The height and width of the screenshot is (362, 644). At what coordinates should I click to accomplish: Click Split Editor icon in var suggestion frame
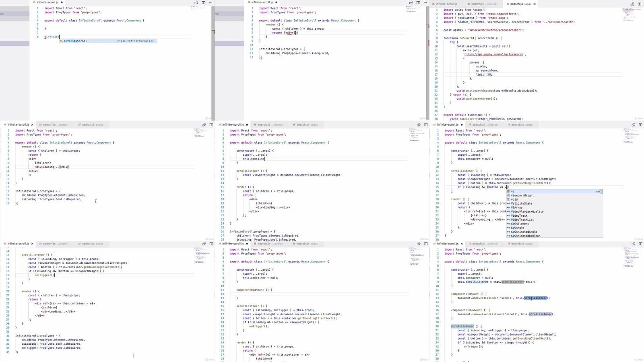click(x=640, y=125)
